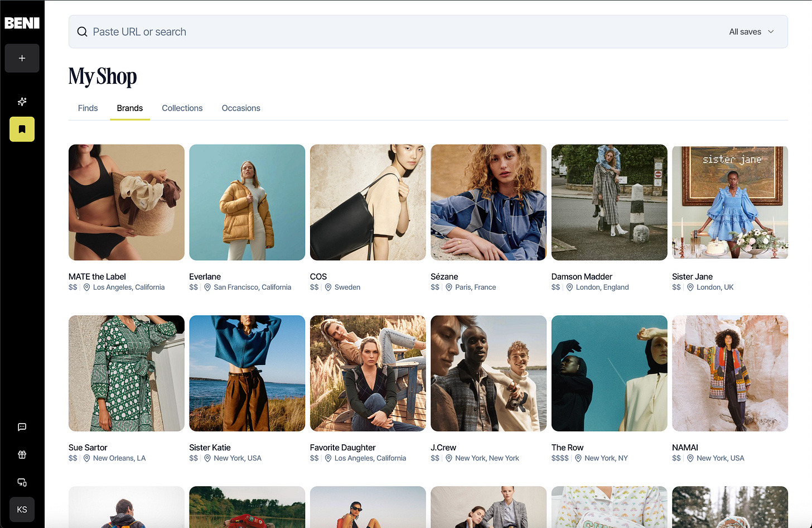Click the Sister Jane brand name
Image resolution: width=812 pixels, height=528 pixels.
[692, 277]
